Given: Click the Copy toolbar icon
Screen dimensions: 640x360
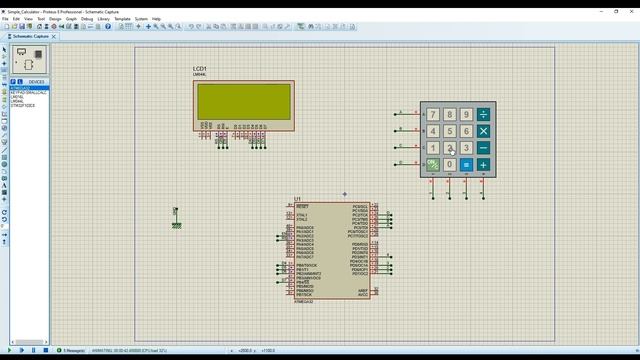Looking at the screenshot, I should tap(216, 27).
